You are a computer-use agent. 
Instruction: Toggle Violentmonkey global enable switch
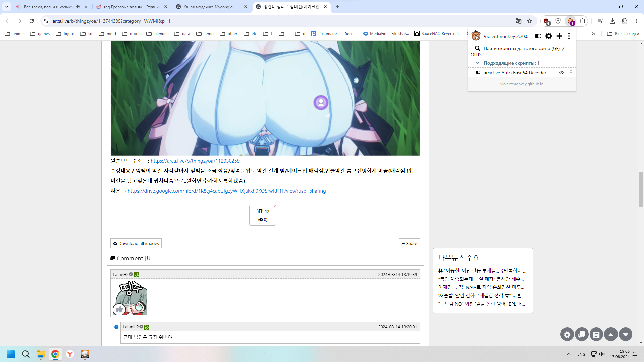coord(538,36)
